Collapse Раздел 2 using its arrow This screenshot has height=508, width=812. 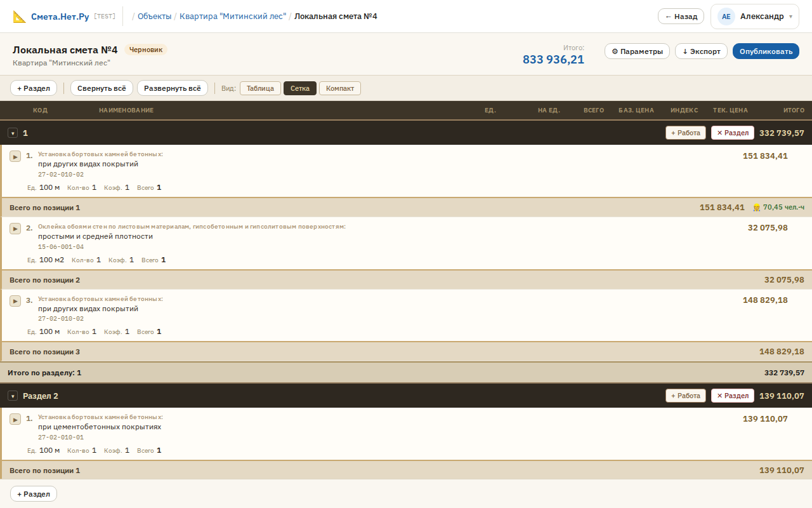13,396
